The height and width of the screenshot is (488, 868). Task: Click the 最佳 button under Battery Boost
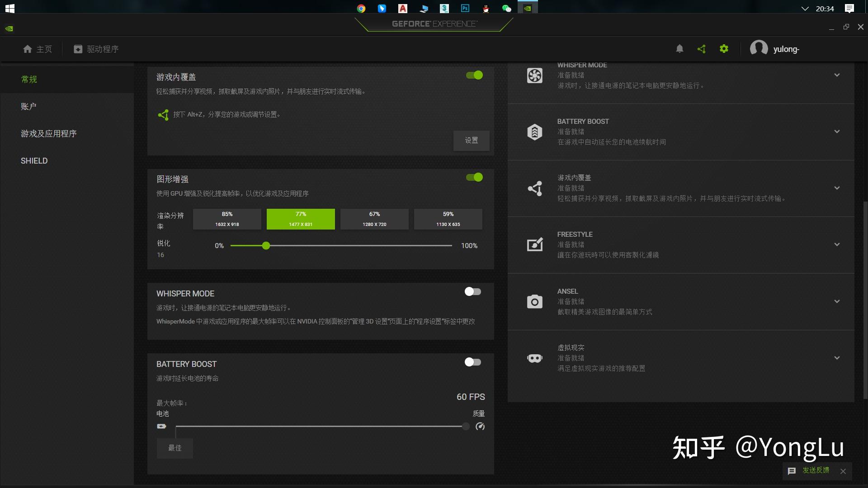175,448
